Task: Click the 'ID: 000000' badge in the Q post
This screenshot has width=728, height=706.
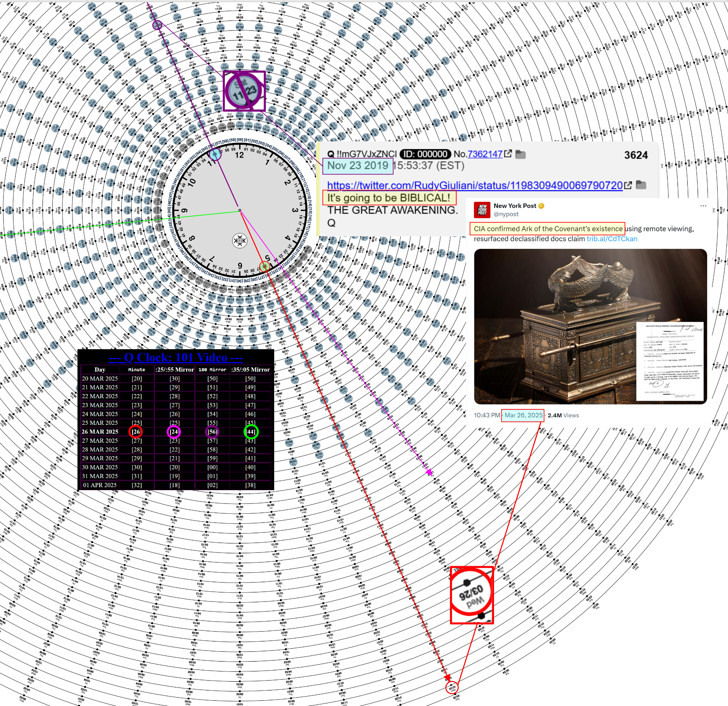Action: pos(425,154)
